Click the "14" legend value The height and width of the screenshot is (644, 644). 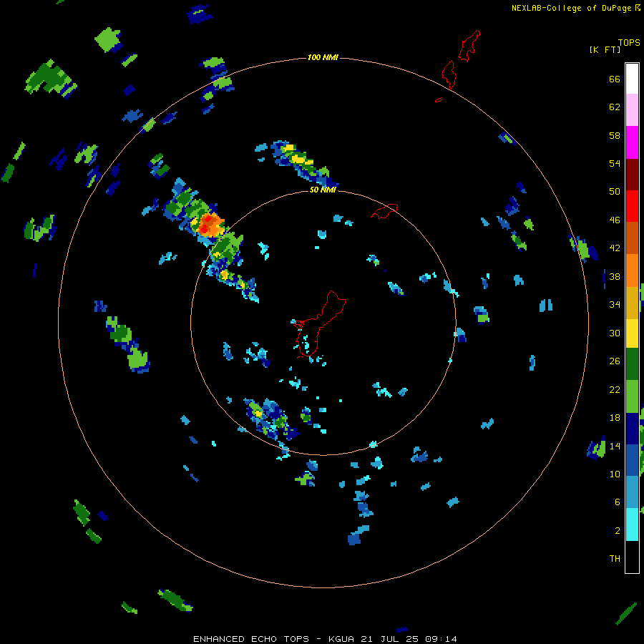(615, 446)
